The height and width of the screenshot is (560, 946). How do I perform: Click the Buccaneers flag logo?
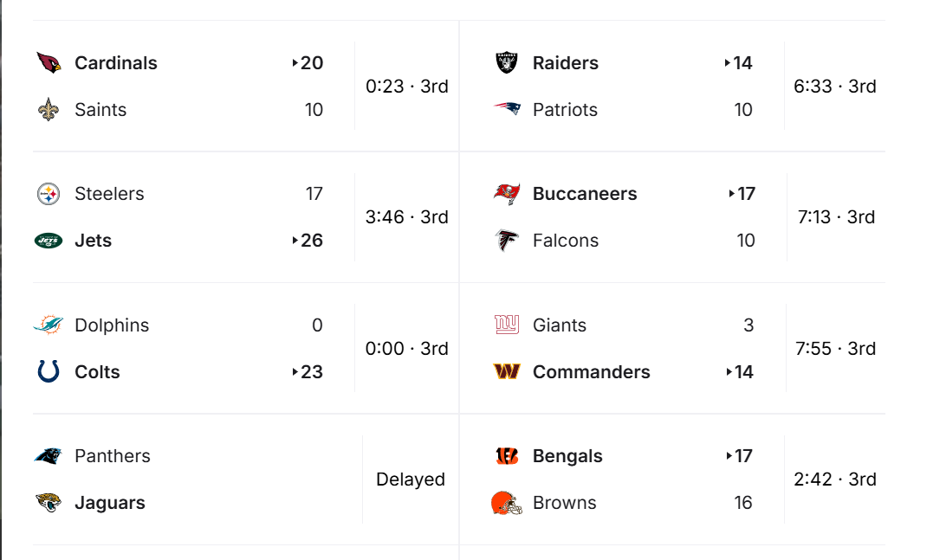point(507,194)
